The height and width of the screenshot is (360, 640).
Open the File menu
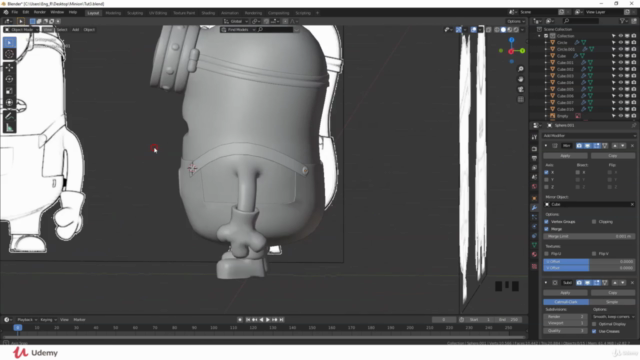point(15,12)
